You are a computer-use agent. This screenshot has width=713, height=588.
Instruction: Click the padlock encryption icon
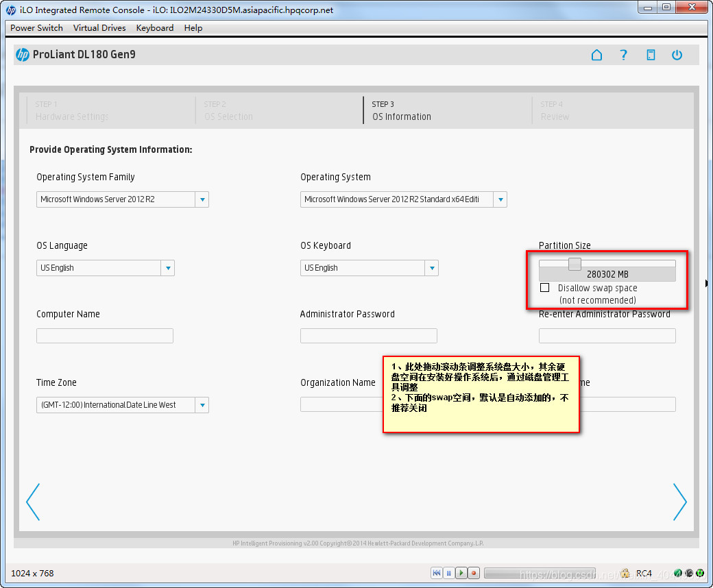(625, 573)
